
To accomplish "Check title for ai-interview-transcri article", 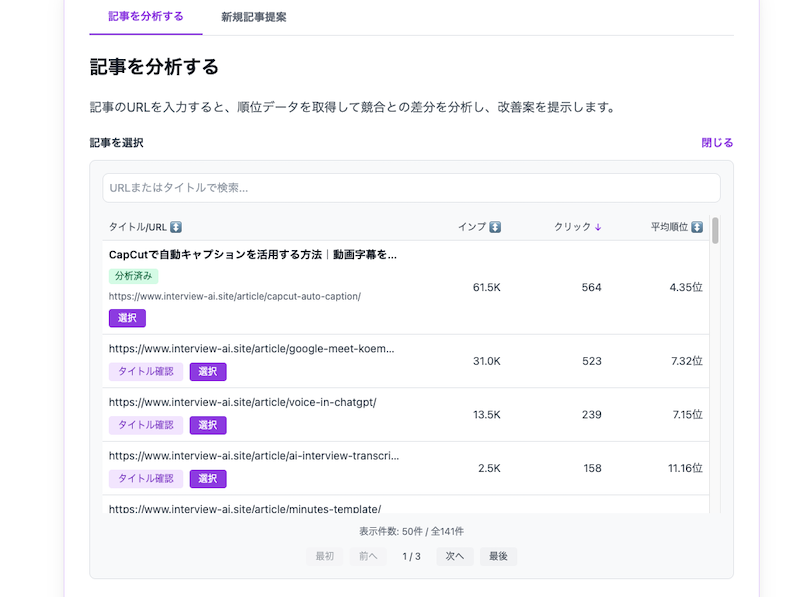I will (x=146, y=479).
